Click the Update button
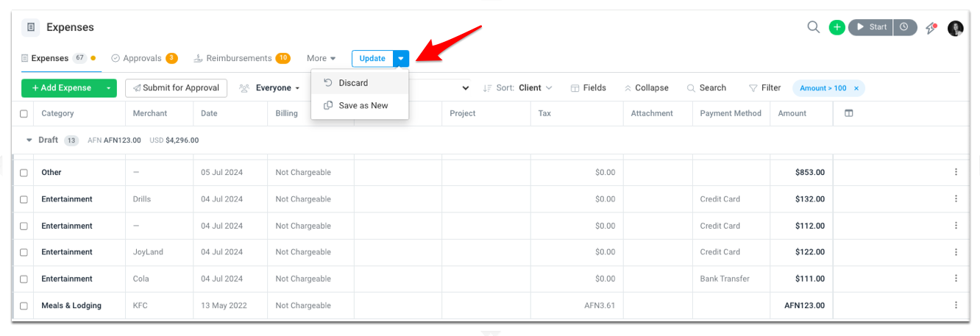Image resolution: width=980 pixels, height=336 pixels. click(372, 59)
